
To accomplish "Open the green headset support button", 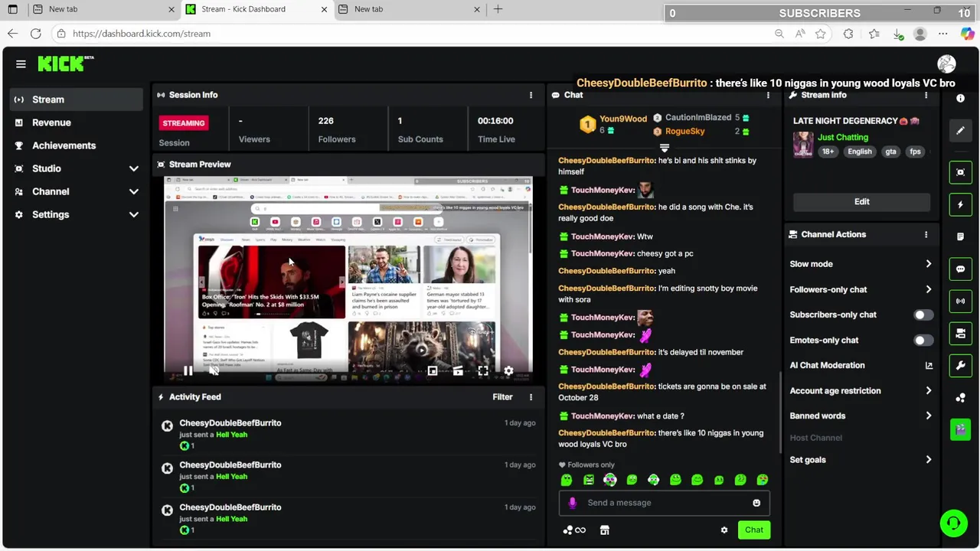I will tap(953, 523).
